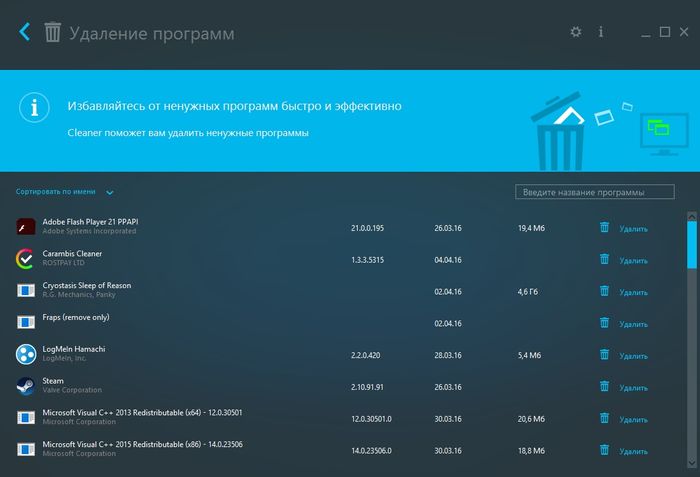The image size is (700, 477).
Task: Click 'Удалить' for Adobe Flash Player 21 PPAPI
Action: pos(633,229)
